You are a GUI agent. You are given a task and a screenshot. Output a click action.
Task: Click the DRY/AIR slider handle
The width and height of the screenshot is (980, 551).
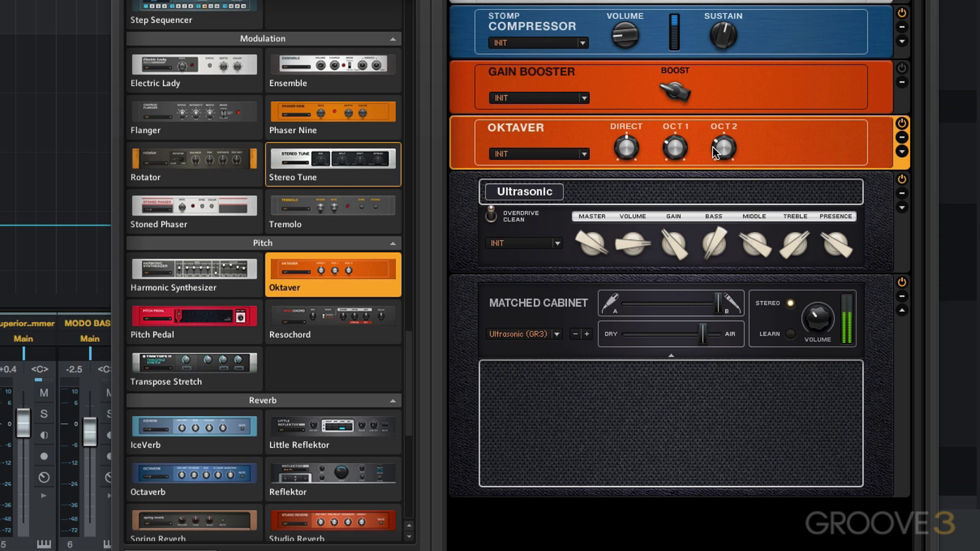704,334
